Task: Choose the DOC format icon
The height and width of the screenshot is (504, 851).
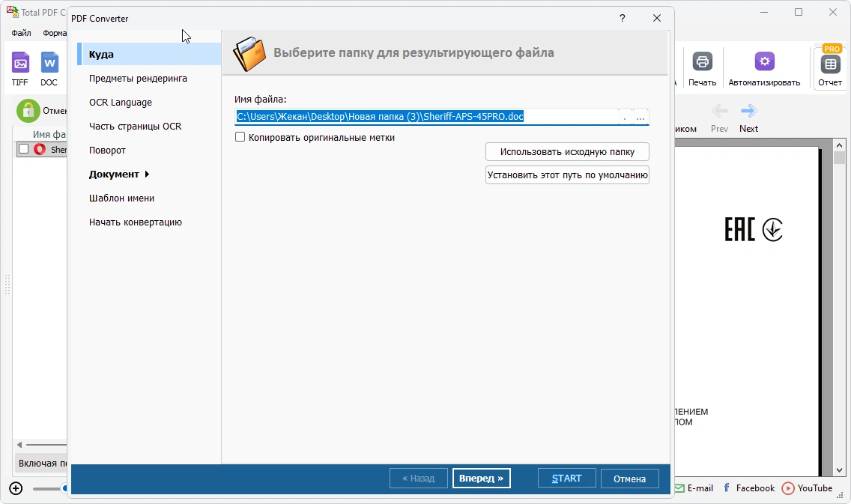Action: (49, 63)
